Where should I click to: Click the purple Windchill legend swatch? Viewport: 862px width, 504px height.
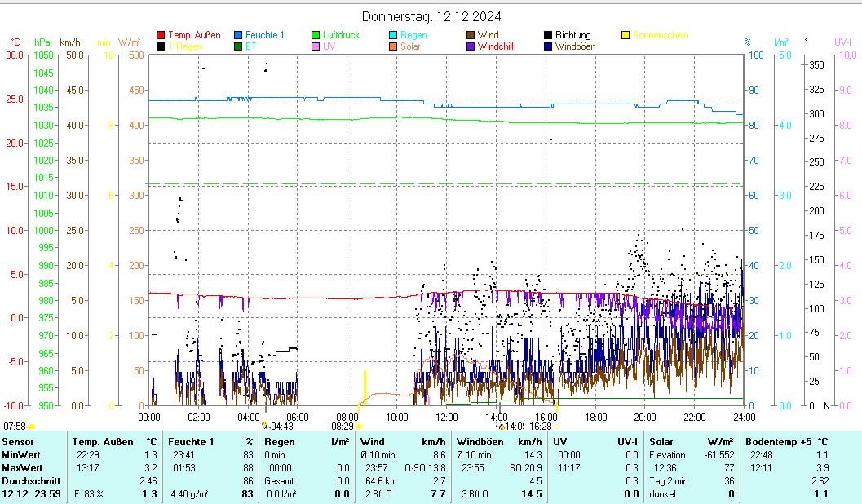(x=471, y=47)
